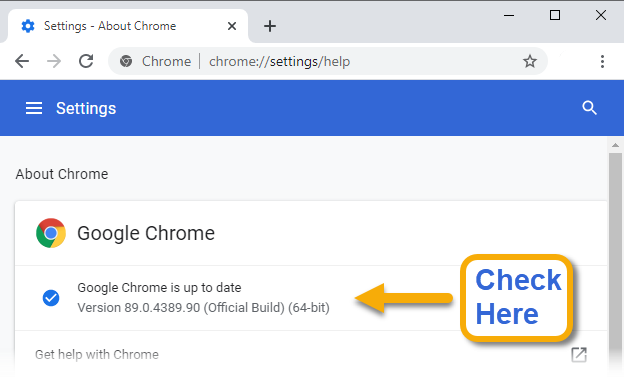Screen dimensions: 624x378
Task: Open a new tab with the plus button
Action: pyautogui.click(x=270, y=26)
